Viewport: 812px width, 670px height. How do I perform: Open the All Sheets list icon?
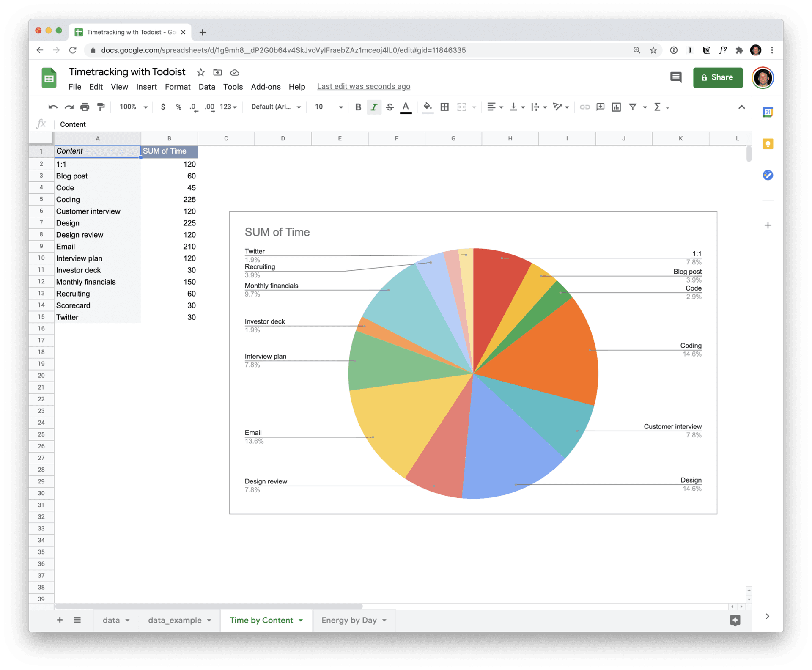coord(77,620)
